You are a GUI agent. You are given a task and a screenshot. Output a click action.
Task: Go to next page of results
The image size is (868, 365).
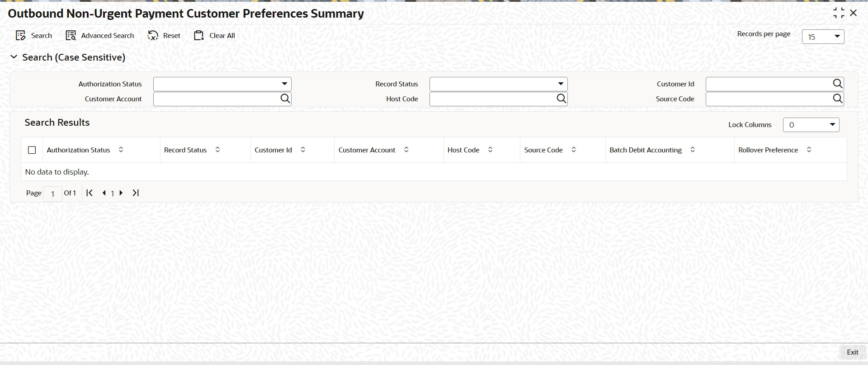(x=121, y=193)
